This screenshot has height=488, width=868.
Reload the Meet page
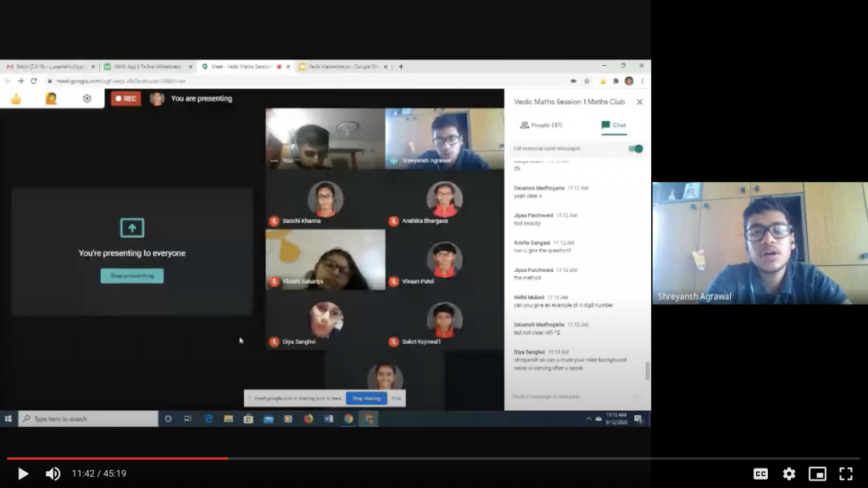click(x=34, y=81)
